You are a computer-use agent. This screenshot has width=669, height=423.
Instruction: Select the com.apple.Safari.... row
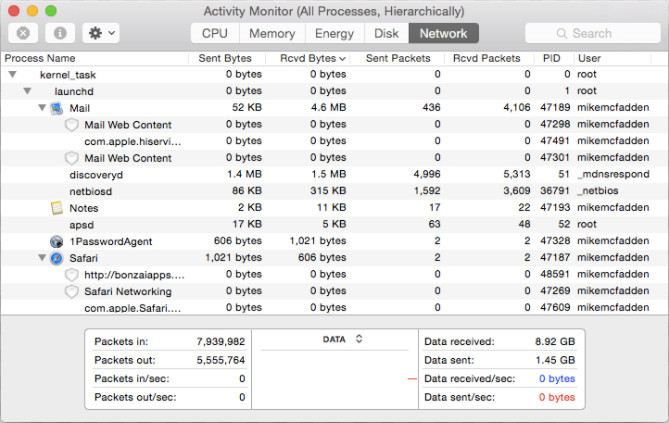334,308
